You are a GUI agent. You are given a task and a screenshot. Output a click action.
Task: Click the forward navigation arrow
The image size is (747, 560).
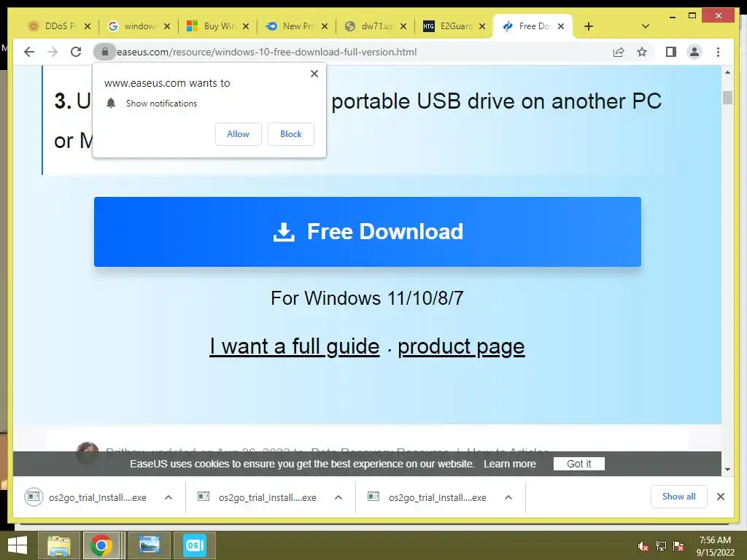coord(53,52)
